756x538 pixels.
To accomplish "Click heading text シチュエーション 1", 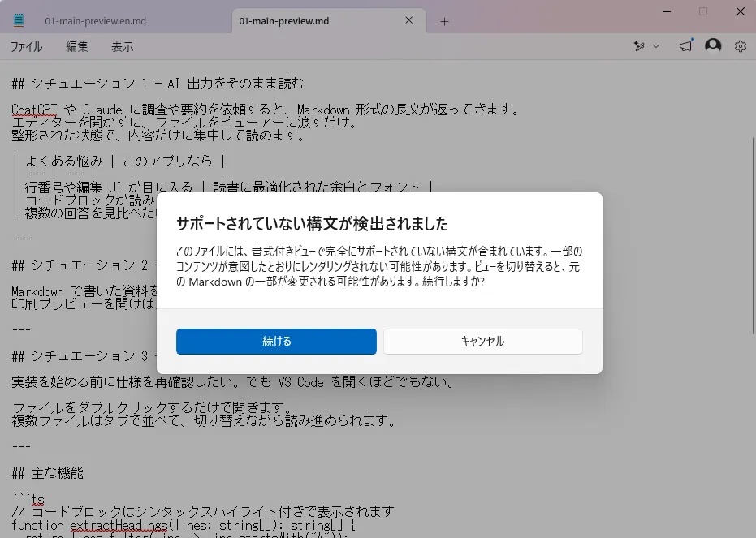I will 89,84.
